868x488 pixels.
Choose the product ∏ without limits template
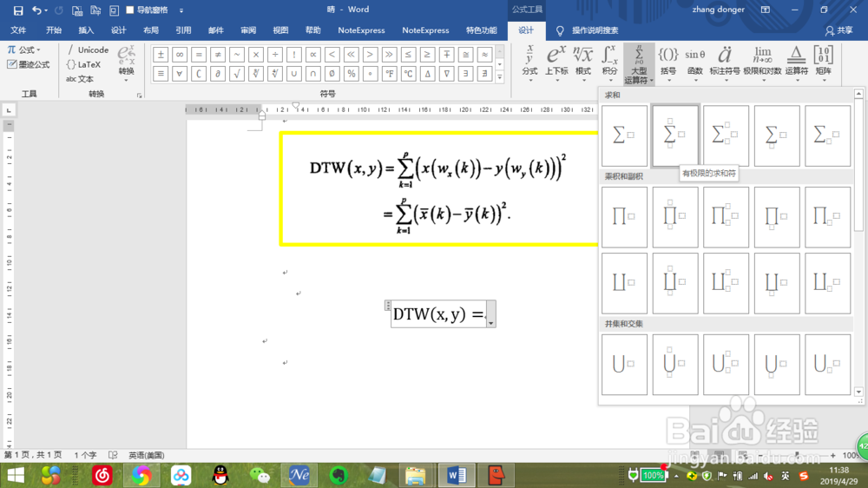coord(624,216)
